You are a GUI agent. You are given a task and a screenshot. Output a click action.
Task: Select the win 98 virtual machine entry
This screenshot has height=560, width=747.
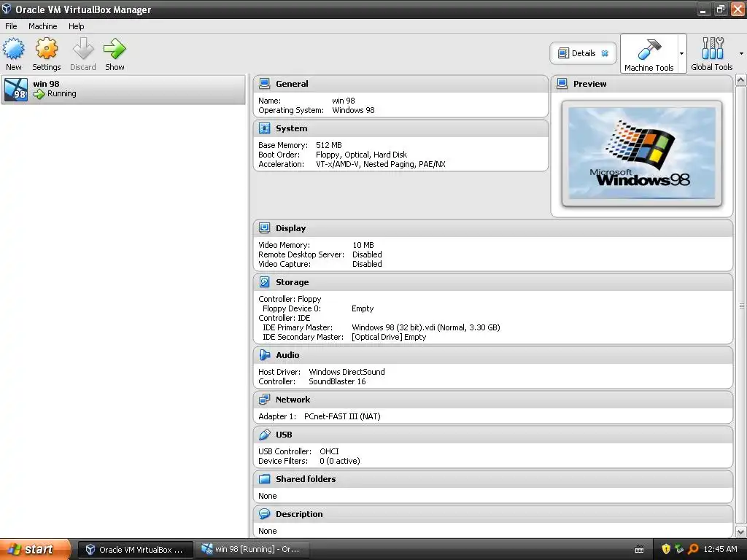coord(123,89)
